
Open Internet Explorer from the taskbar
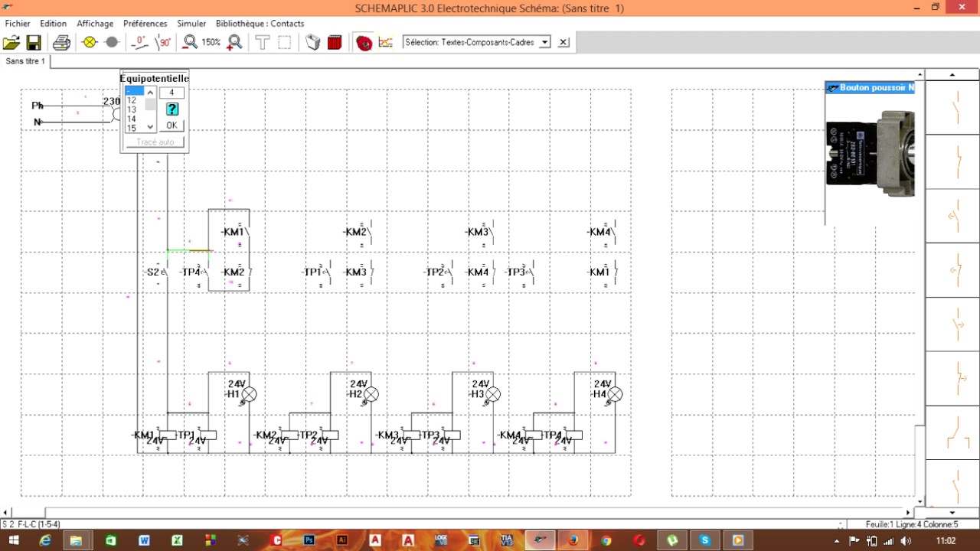45,540
